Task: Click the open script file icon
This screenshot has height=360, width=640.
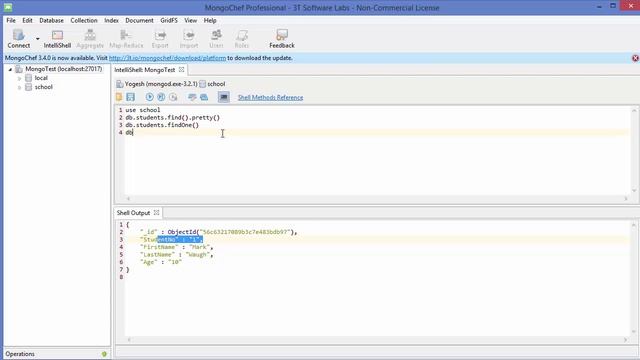Action: pos(119,97)
